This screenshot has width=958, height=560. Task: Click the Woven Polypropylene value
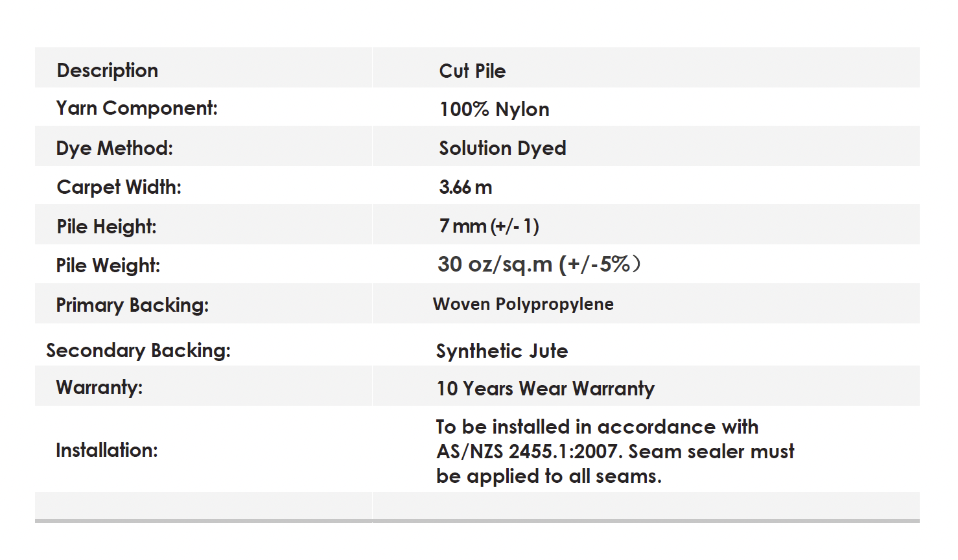(x=523, y=304)
